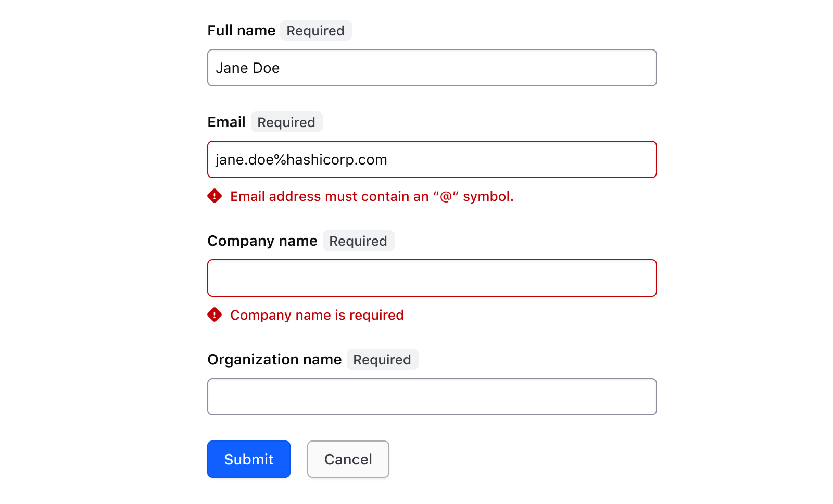The width and height of the screenshot is (833, 504).
Task: Select the Full name field label
Action: 242,30
